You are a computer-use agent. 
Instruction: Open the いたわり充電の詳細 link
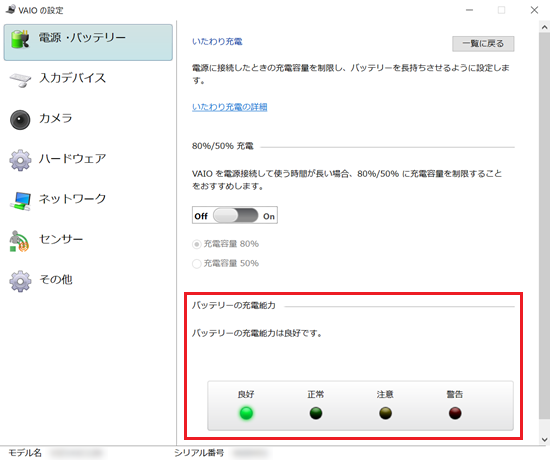pos(229,107)
